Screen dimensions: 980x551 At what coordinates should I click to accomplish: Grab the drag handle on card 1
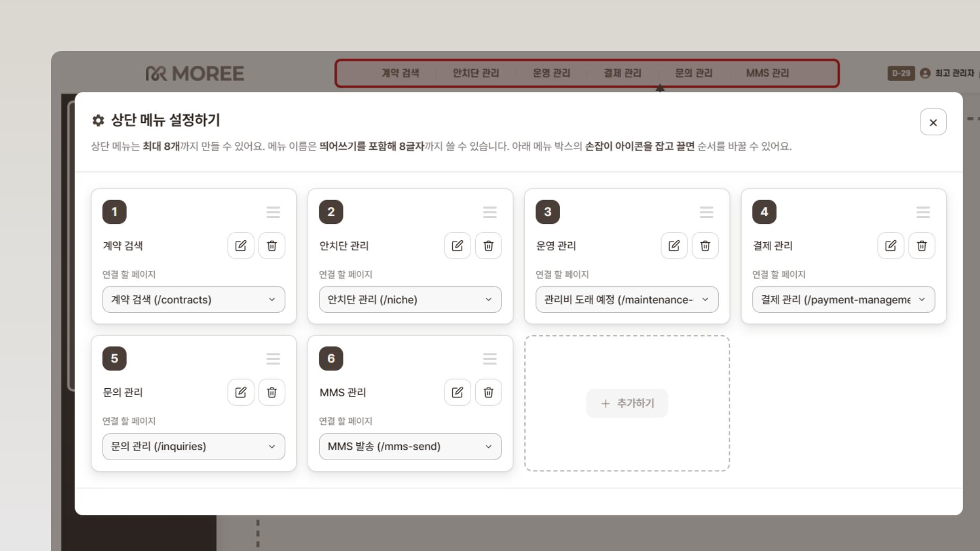[273, 212]
